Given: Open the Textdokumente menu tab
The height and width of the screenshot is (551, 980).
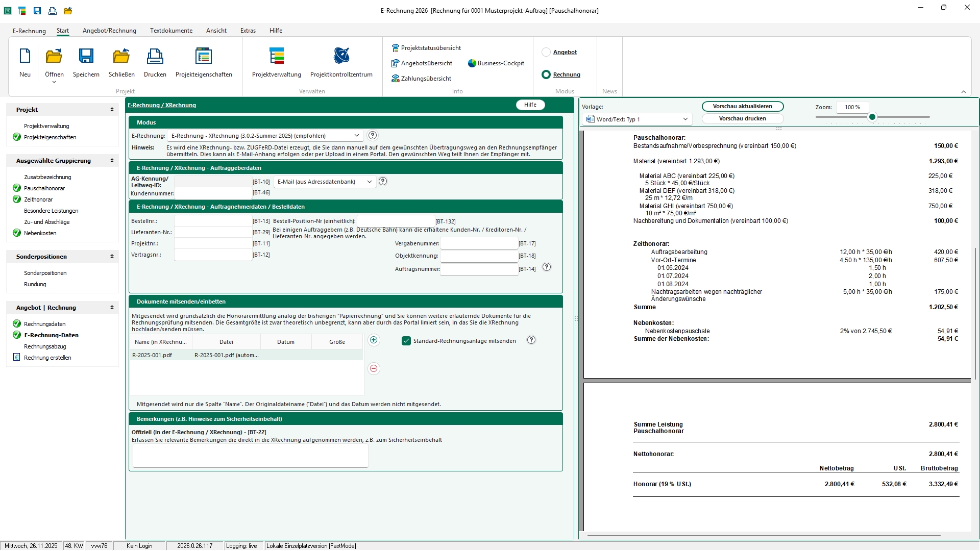Looking at the screenshot, I should tap(171, 31).
